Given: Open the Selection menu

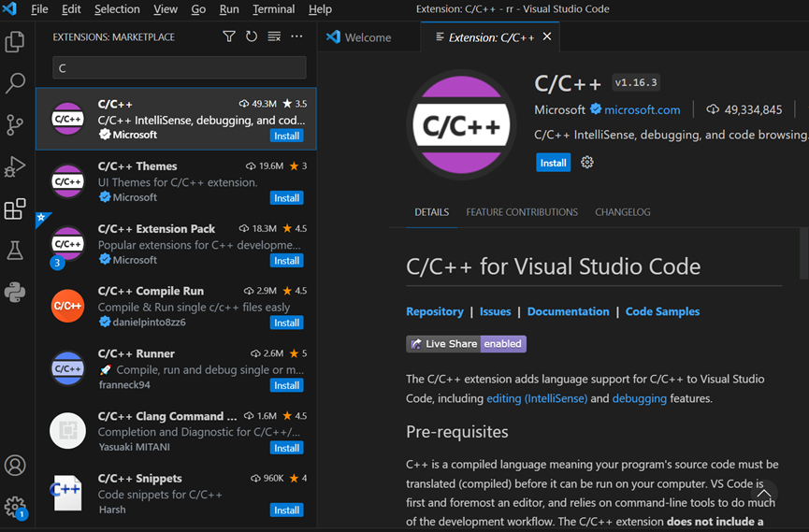Looking at the screenshot, I should pos(117,8).
